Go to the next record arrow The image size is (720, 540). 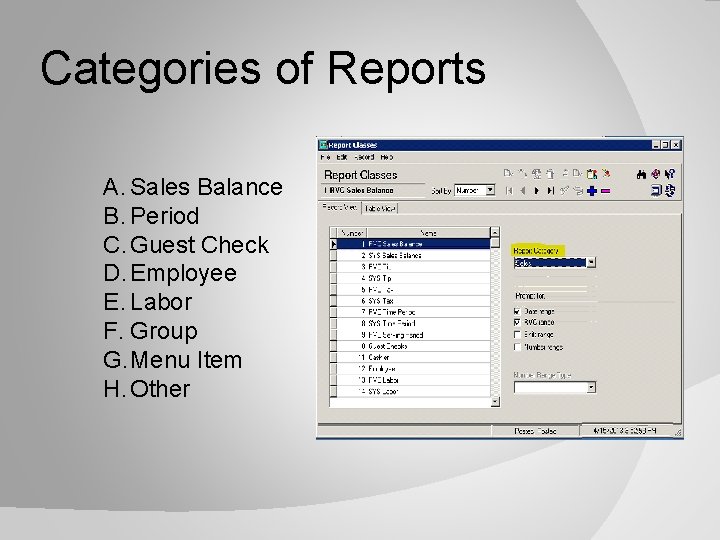pyautogui.click(x=536, y=190)
